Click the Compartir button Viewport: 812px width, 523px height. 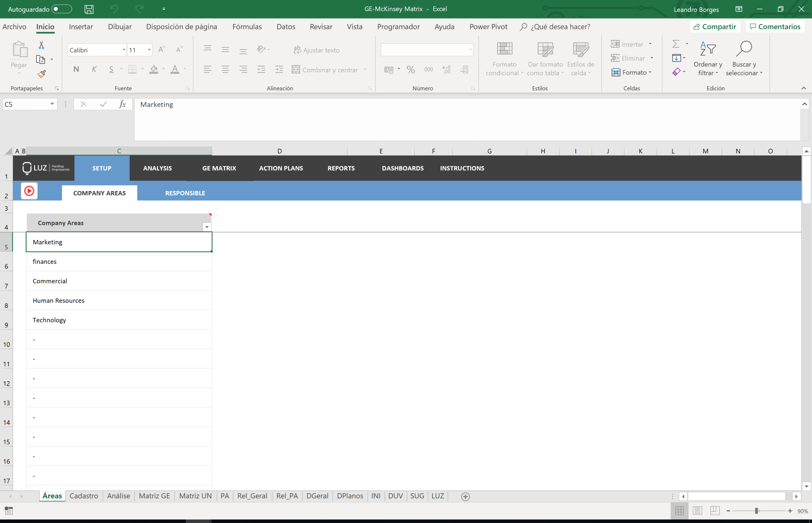pos(715,27)
